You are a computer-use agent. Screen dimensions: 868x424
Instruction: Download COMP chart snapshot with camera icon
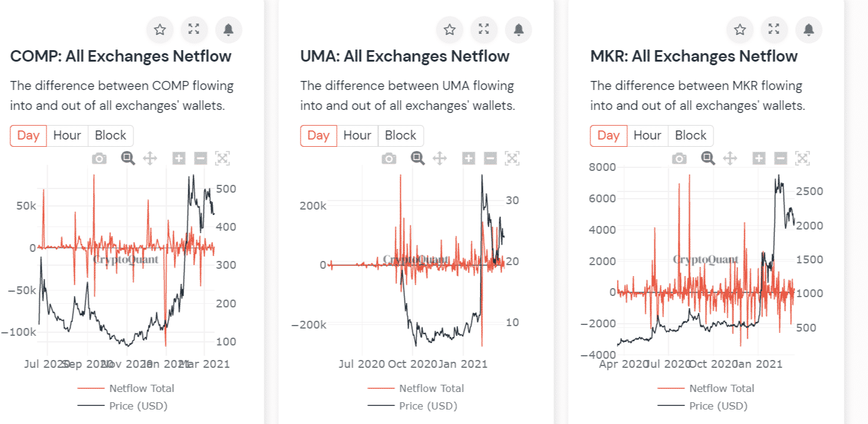99,158
